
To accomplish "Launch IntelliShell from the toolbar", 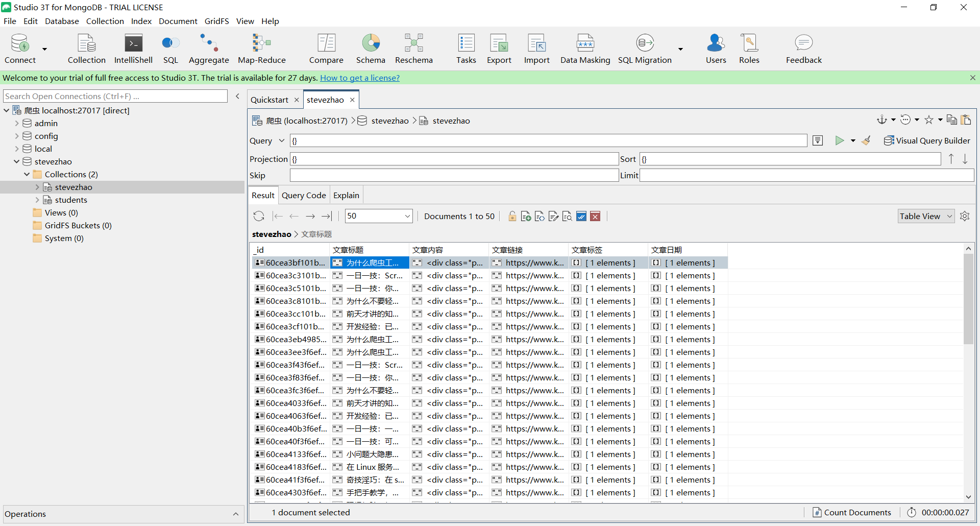I will coord(133,49).
